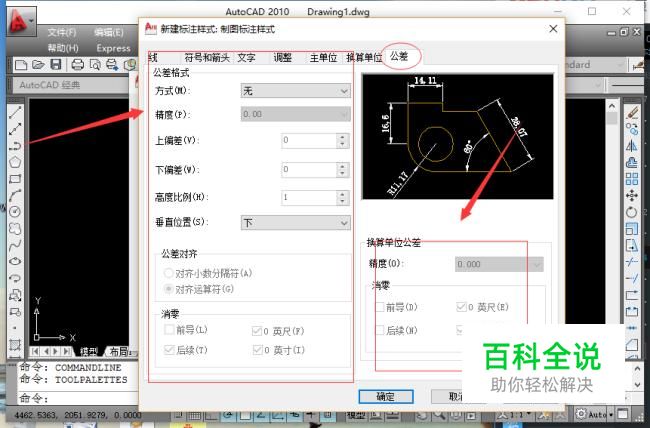Click the Trim tool
The width and height of the screenshot is (650, 428).
(632, 262)
